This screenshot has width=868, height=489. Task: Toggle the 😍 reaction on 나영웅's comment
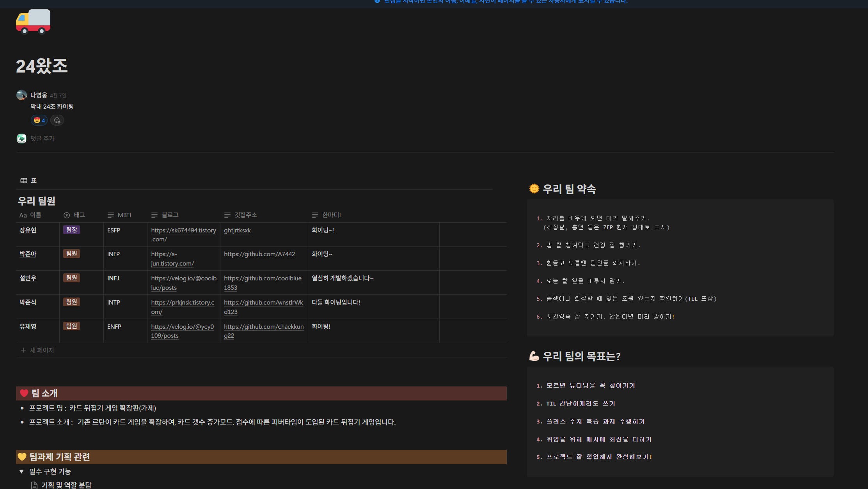[x=39, y=120]
